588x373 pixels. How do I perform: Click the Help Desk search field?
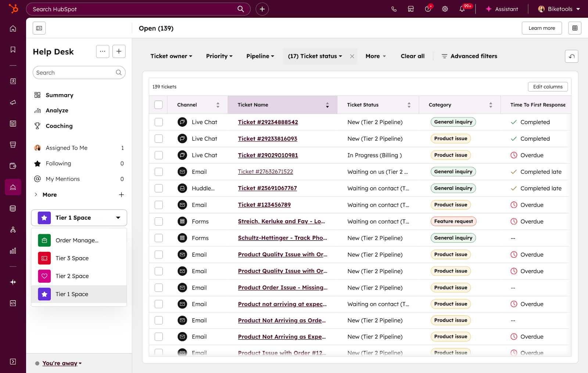coord(75,73)
